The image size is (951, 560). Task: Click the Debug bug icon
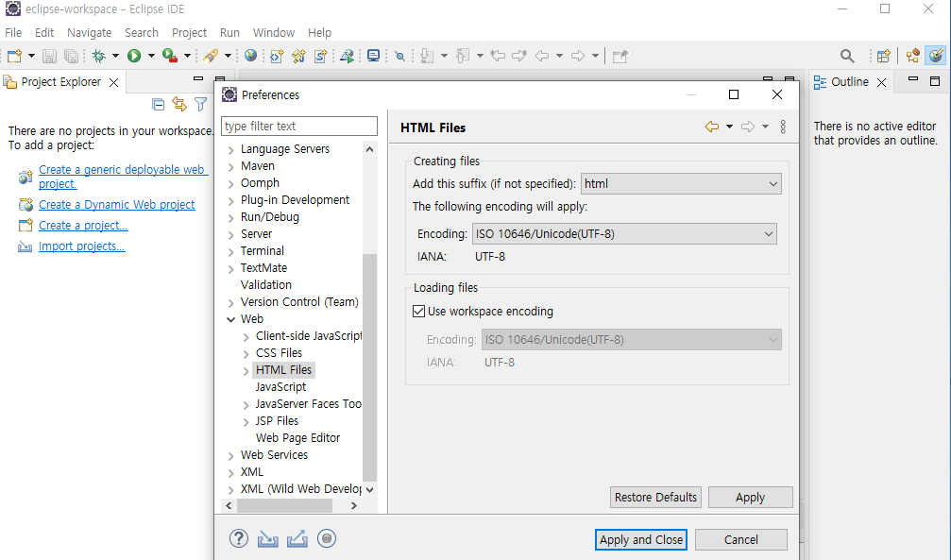(98, 56)
